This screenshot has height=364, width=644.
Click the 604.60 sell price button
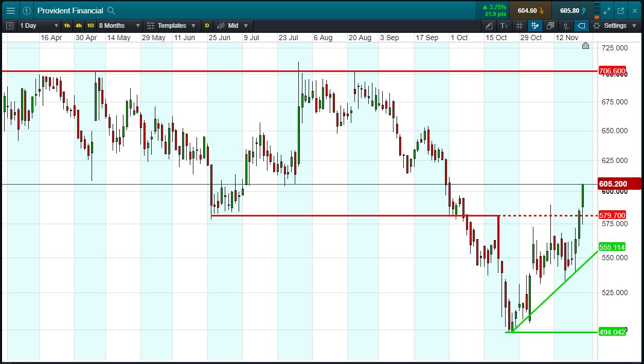point(531,10)
